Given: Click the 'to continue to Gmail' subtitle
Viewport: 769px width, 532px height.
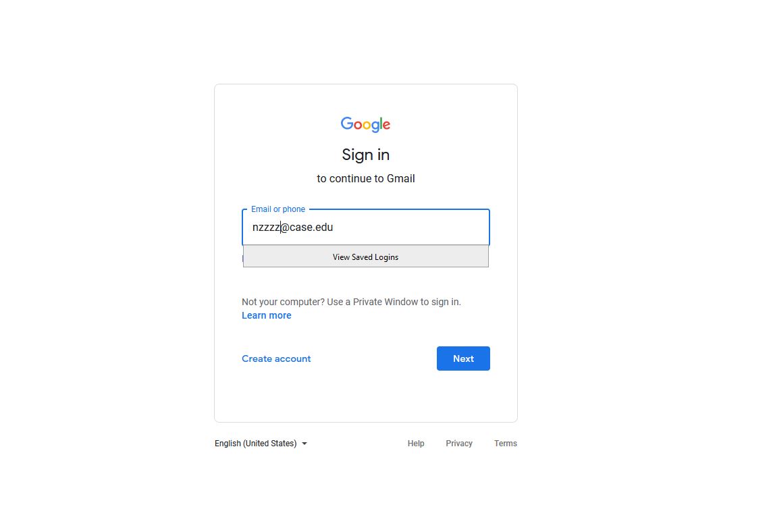Looking at the screenshot, I should click(366, 178).
